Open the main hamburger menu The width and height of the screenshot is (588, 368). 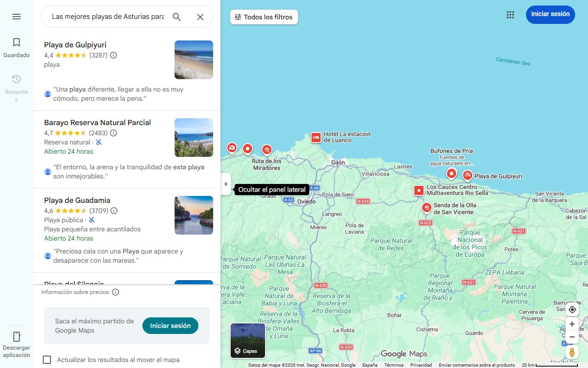tap(17, 17)
